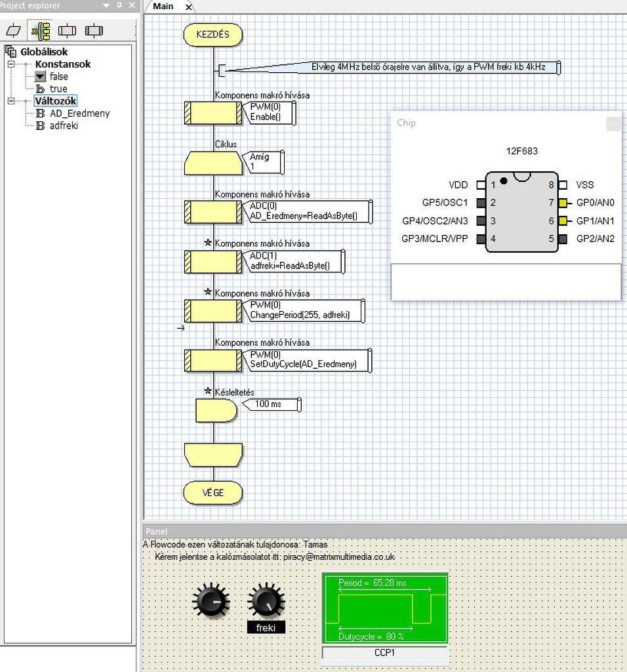Close the Main flowchart tab

tap(188, 7)
